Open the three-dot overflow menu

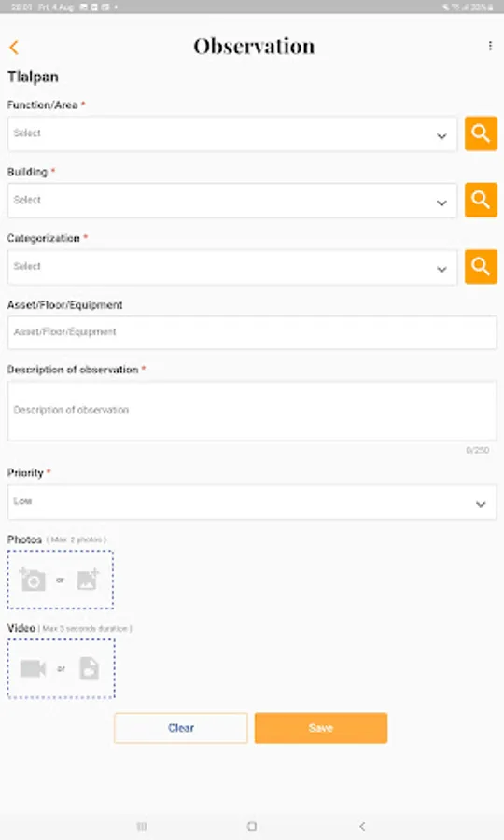point(490,46)
